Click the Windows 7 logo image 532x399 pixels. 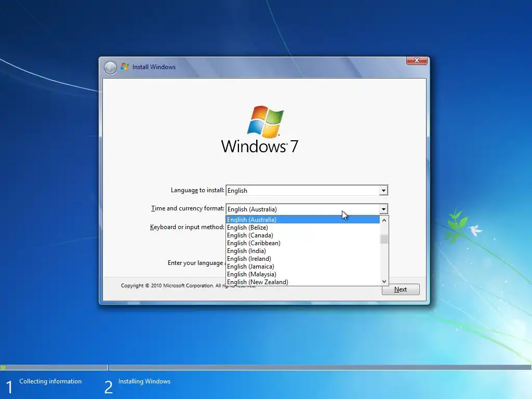click(x=260, y=129)
